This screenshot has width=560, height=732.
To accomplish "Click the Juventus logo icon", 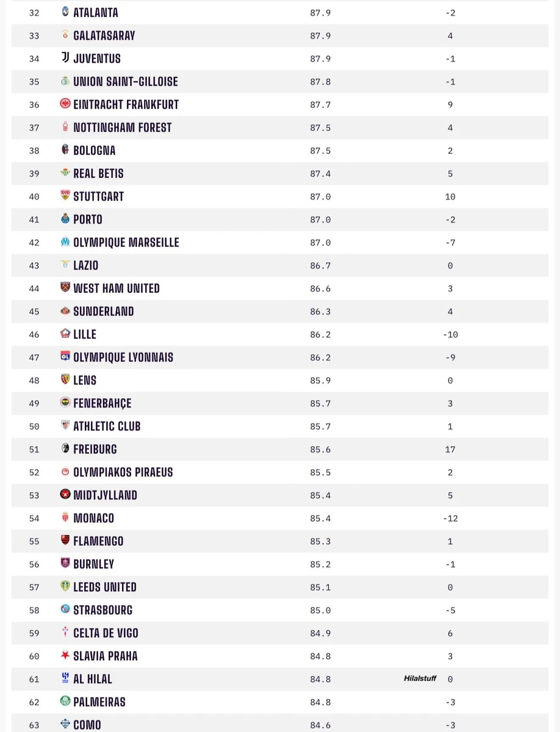I will [65, 58].
